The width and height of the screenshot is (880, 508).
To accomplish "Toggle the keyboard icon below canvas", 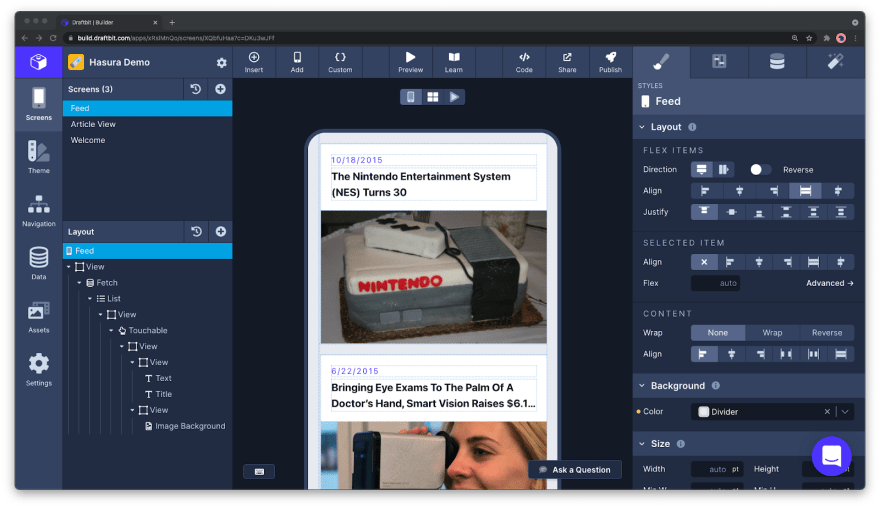I will pyautogui.click(x=259, y=472).
